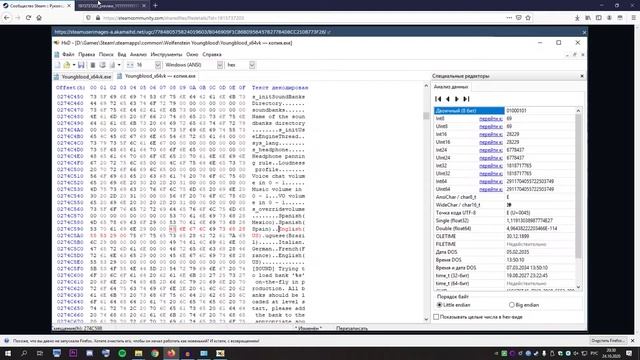Click the Task View taskbar icon
640x360 pixels.
pyautogui.click(x=40, y=353)
